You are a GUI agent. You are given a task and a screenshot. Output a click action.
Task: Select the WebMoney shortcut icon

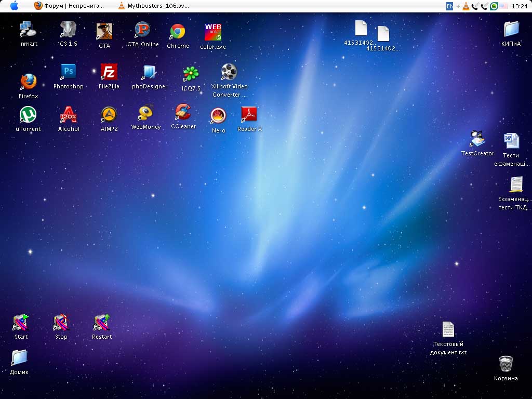pos(145,113)
